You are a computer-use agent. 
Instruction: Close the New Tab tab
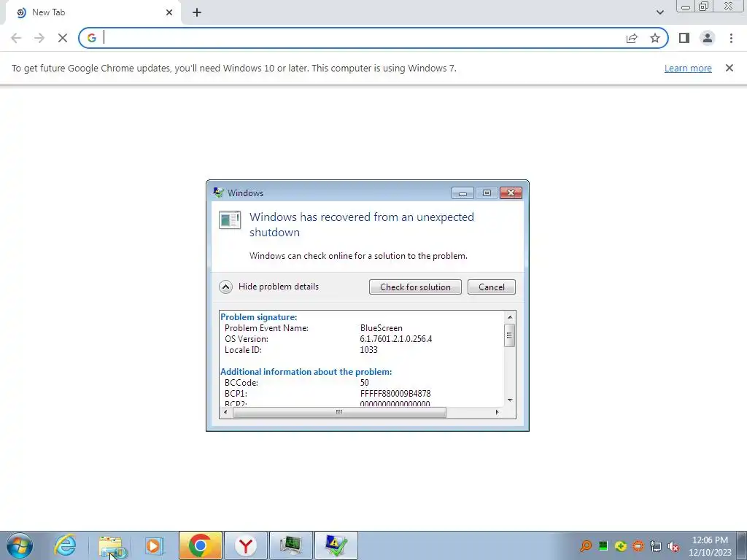coord(169,12)
